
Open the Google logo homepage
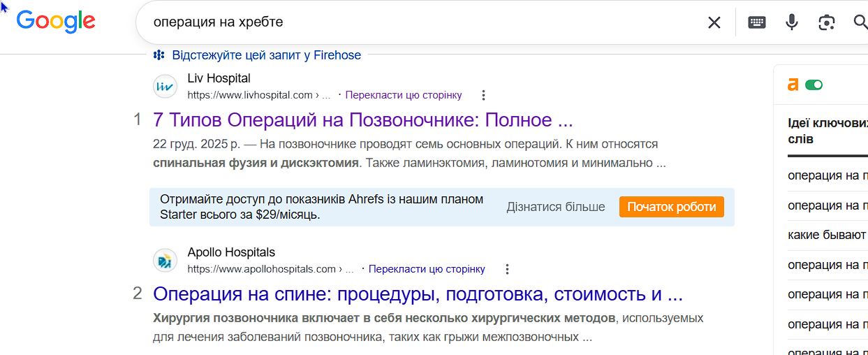point(56,21)
